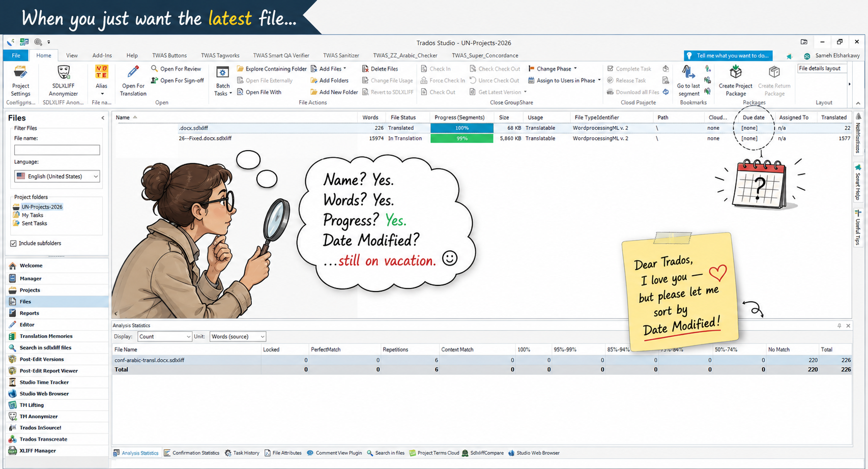Open the Unit Words (source) dropdown
The width and height of the screenshot is (868, 469).
237,336
